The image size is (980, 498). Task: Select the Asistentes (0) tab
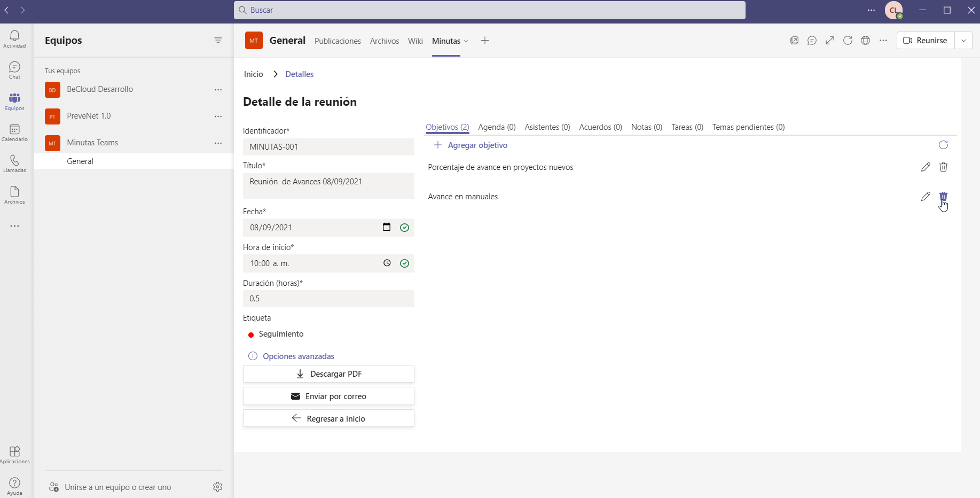click(547, 127)
